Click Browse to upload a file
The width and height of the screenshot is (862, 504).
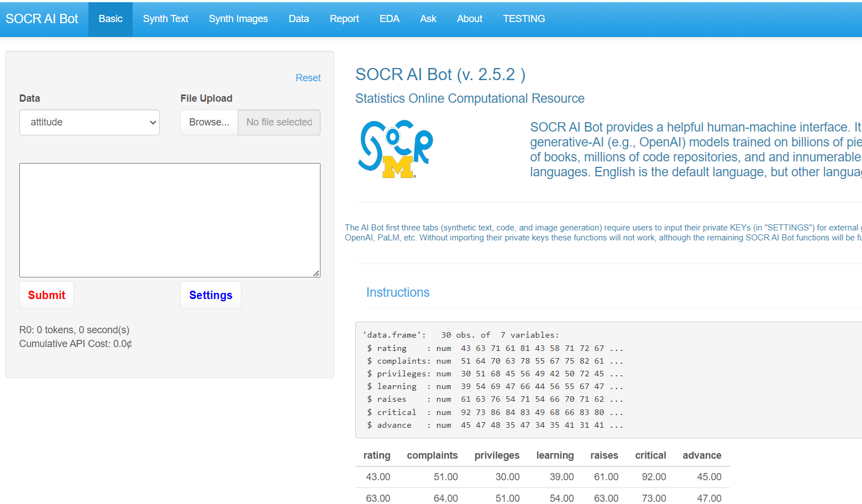[209, 122]
